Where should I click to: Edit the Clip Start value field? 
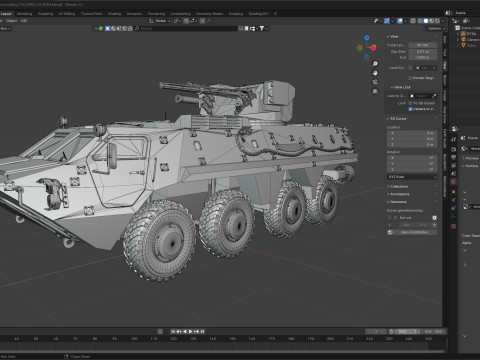(x=422, y=51)
